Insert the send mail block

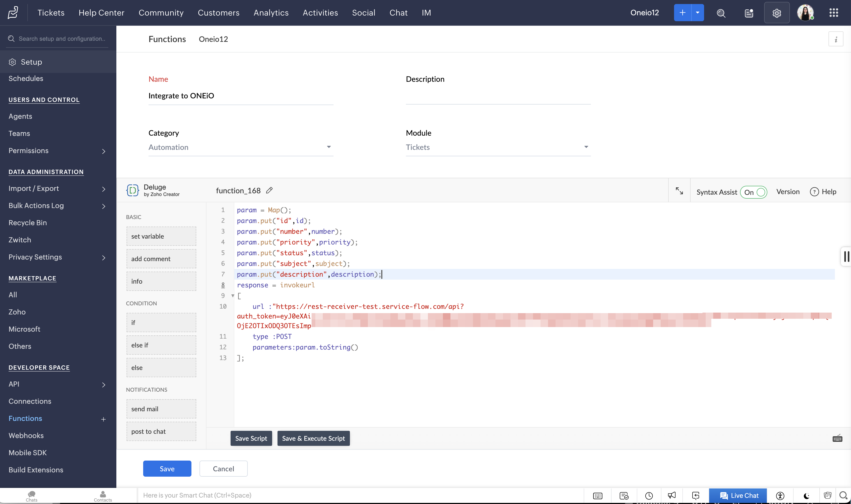click(x=161, y=409)
